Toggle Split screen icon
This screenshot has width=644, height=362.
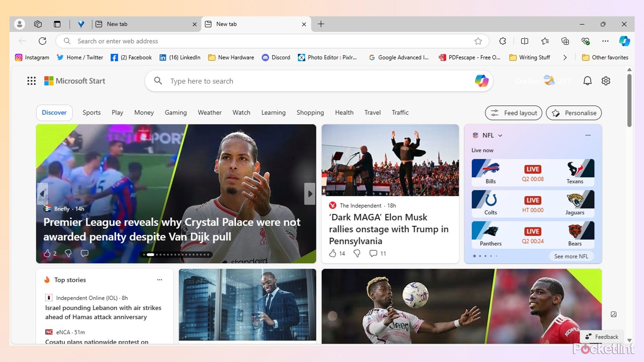click(525, 41)
